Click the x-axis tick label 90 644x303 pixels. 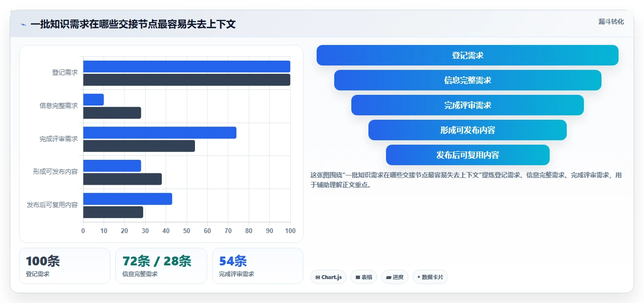tap(270, 231)
